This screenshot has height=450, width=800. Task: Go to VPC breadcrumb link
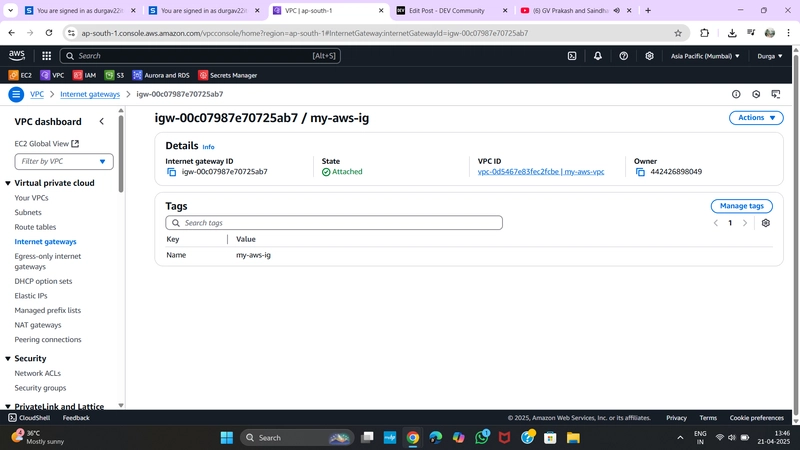[x=37, y=94]
